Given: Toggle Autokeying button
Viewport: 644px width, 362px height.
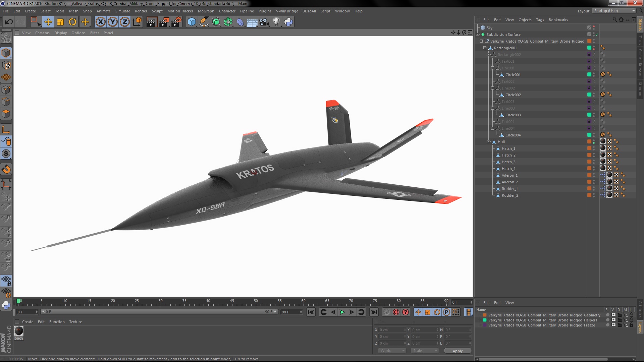Looking at the screenshot, I should (x=396, y=312).
